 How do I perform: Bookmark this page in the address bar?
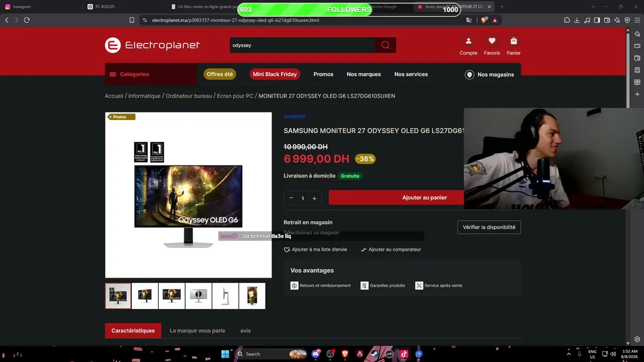132,20
